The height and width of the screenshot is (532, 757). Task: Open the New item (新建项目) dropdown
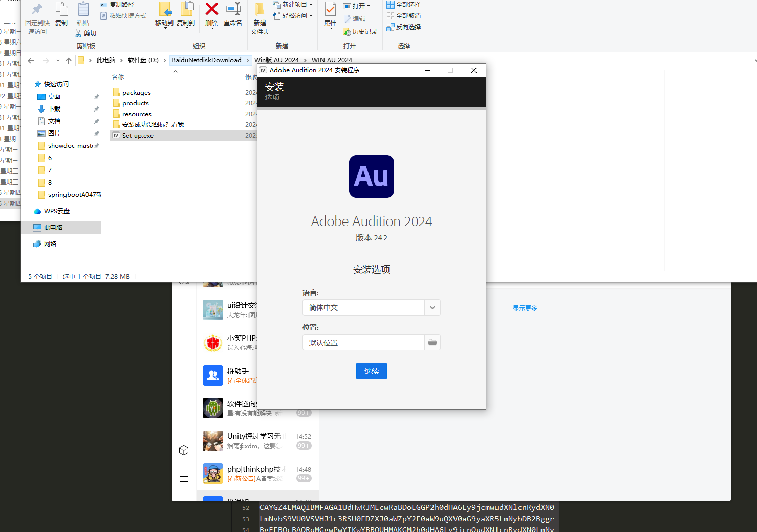293,5
